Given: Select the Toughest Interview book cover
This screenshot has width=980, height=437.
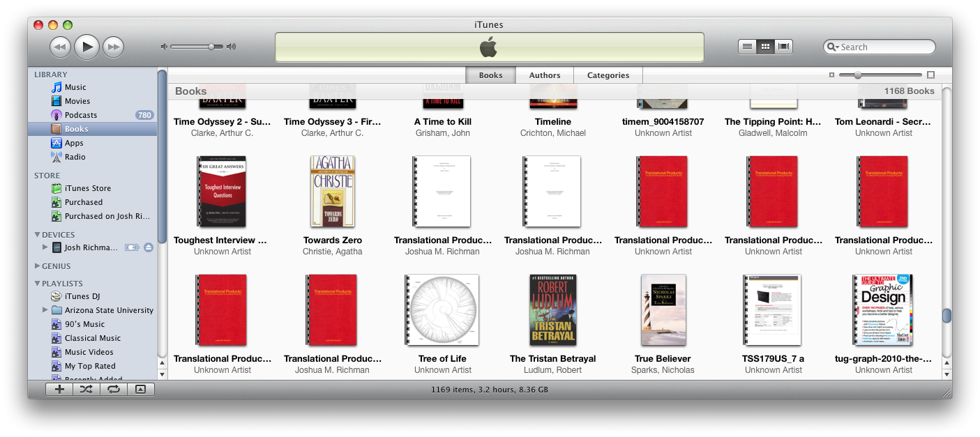Looking at the screenshot, I should pyautogui.click(x=222, y=192).
